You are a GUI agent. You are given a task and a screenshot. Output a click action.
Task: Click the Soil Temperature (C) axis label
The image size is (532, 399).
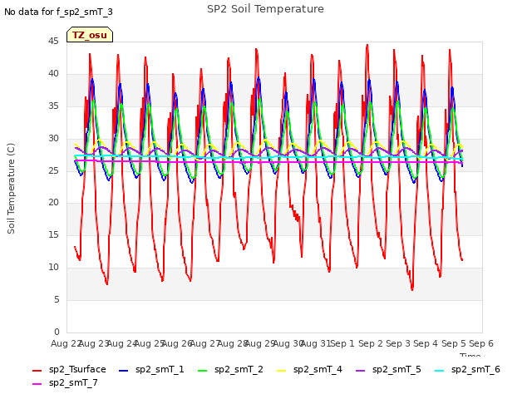tap(11, 189)
